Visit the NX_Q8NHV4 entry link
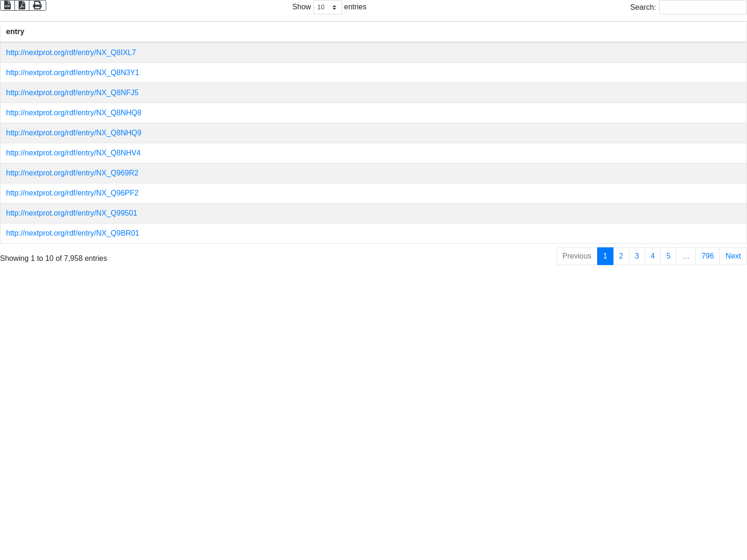The width and height of the screenshot is (747, 560). [x=73, y=153]
